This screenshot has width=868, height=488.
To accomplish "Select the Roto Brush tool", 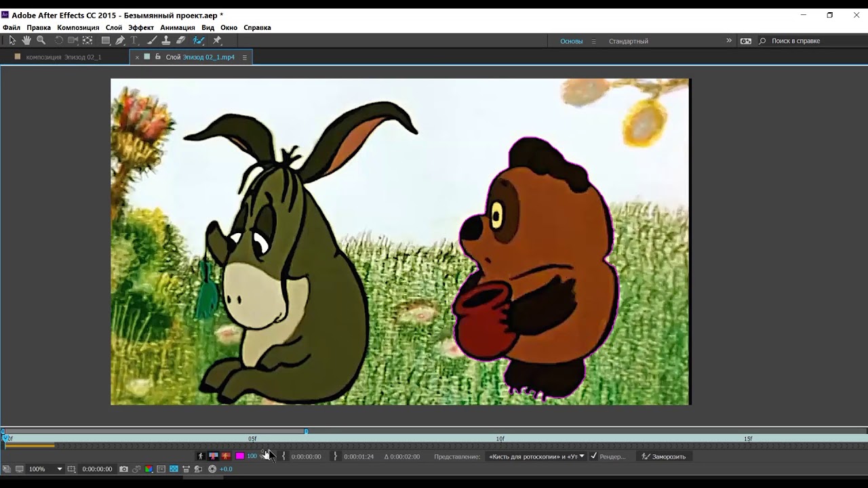I will [199, 41].
